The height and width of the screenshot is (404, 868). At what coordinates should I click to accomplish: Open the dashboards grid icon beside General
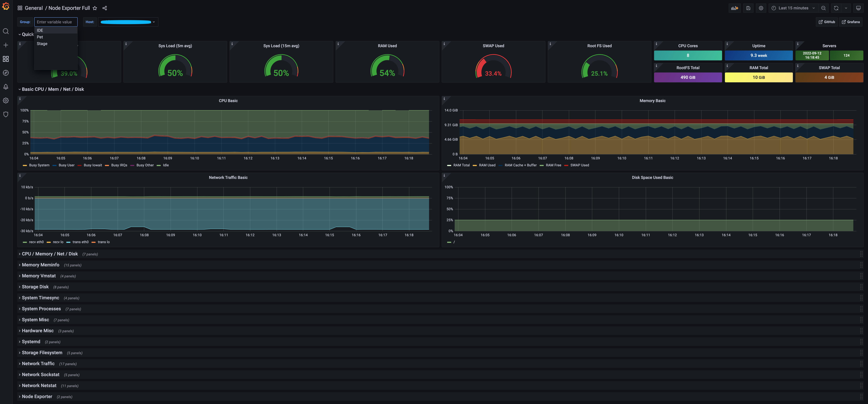pyautogui.click(x=20, y=8)
